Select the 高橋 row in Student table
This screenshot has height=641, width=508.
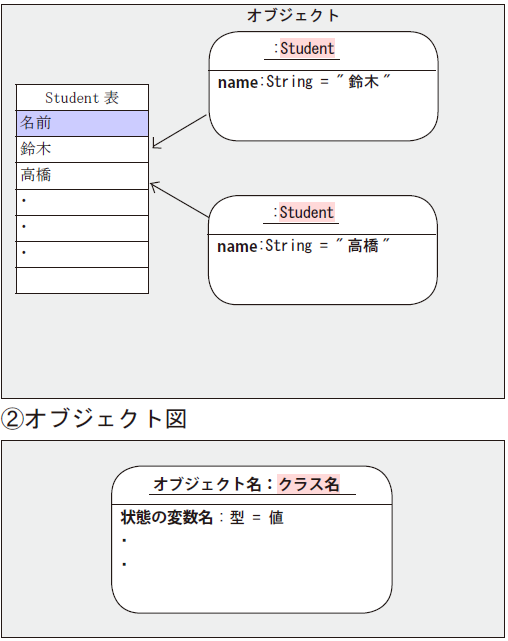pos(82,176)
